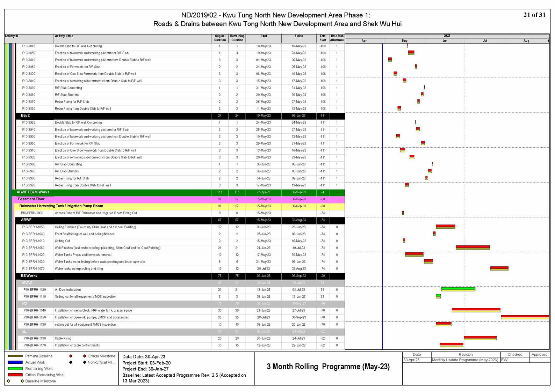Click the Actual Work blue legend swatch
Image resolution: width=555 pixels, height=392 pixels.
click(x=15, y=362)
